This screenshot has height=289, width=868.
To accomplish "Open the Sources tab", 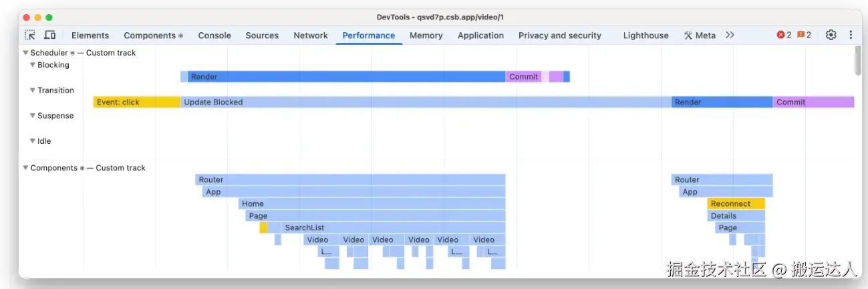I will point(262,35).
